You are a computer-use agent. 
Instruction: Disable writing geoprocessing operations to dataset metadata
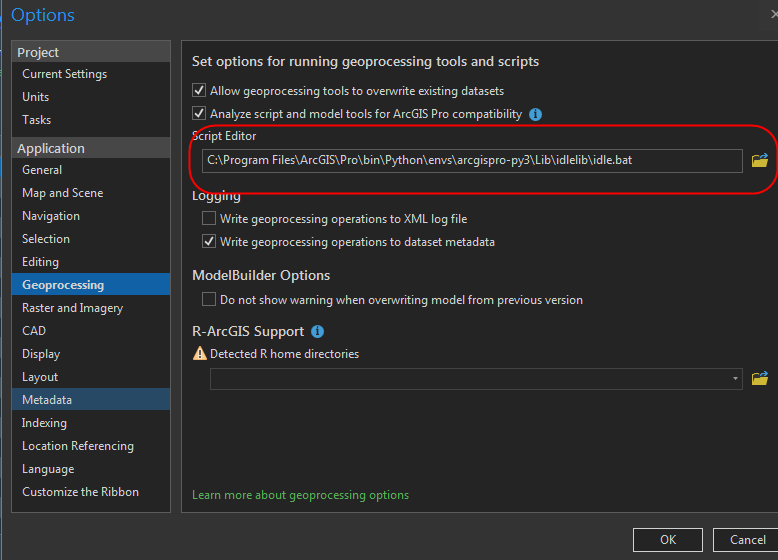coord(209,241)
